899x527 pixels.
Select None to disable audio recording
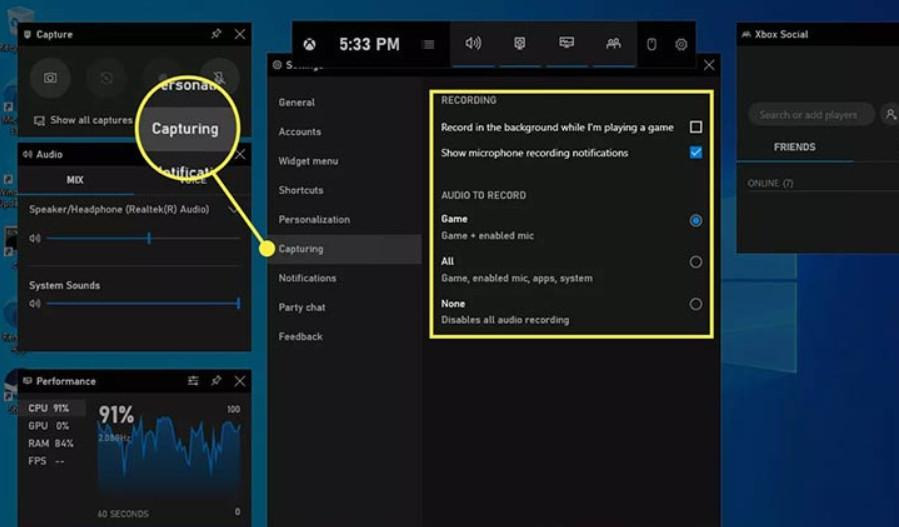tap(696, 304)
